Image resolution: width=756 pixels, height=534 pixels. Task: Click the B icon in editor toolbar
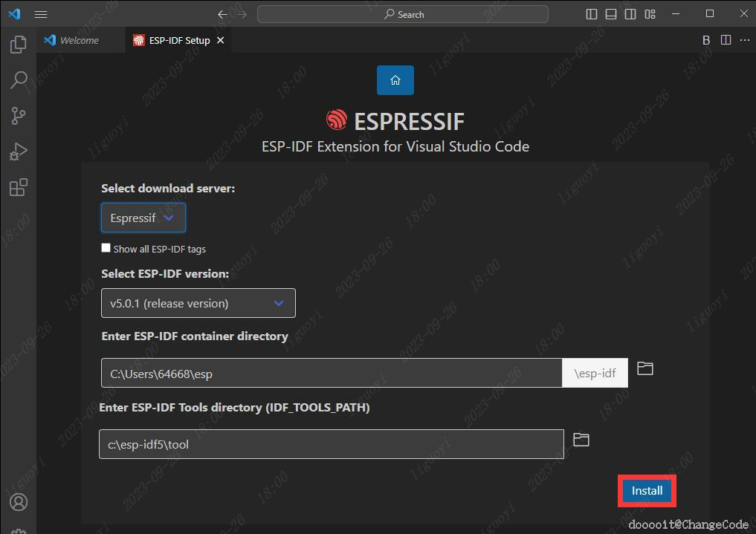(x=706, y=40)
